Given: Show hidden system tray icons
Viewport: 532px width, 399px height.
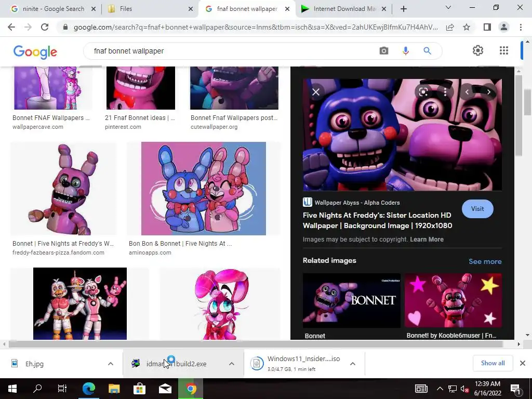Looking at the screenshot, I should 440,389.
